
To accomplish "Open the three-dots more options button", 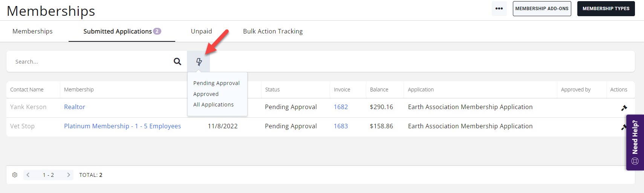I will (499, 9).
